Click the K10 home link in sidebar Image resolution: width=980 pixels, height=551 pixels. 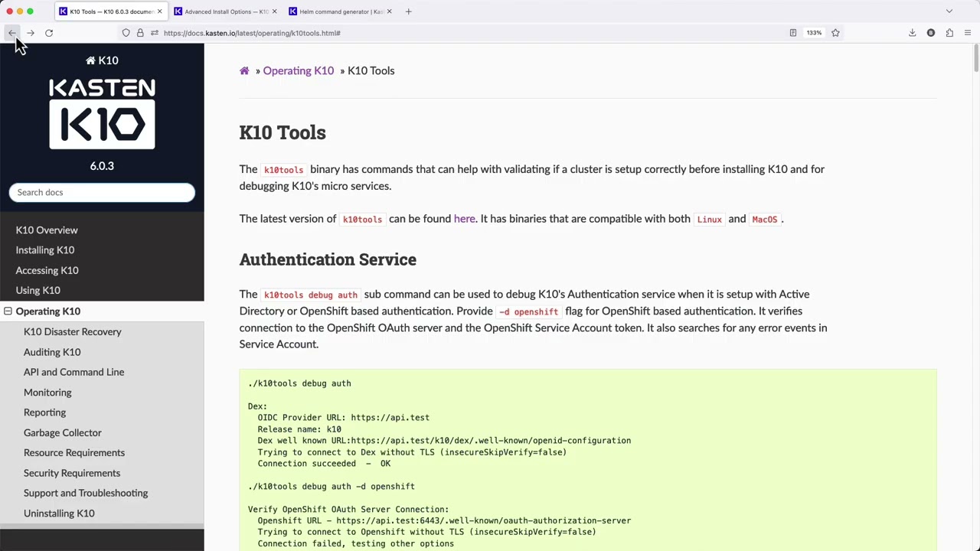tap(102, 60)
